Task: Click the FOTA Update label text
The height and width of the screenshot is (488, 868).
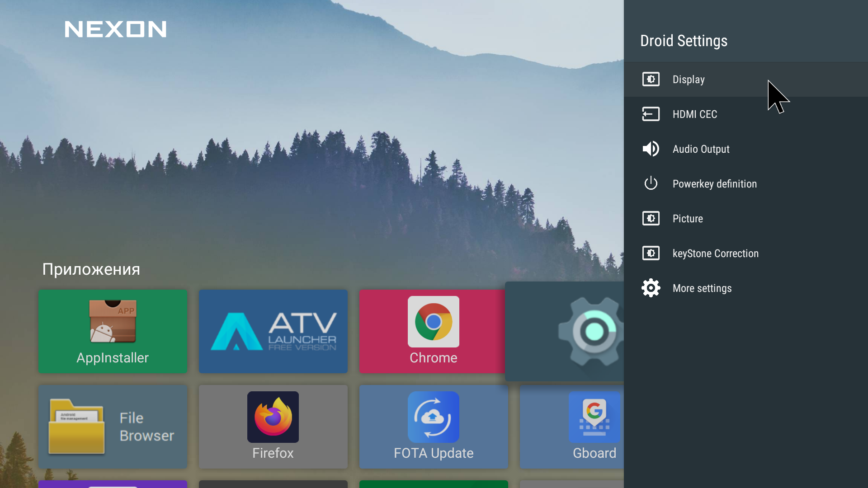Action: [433, 453]
